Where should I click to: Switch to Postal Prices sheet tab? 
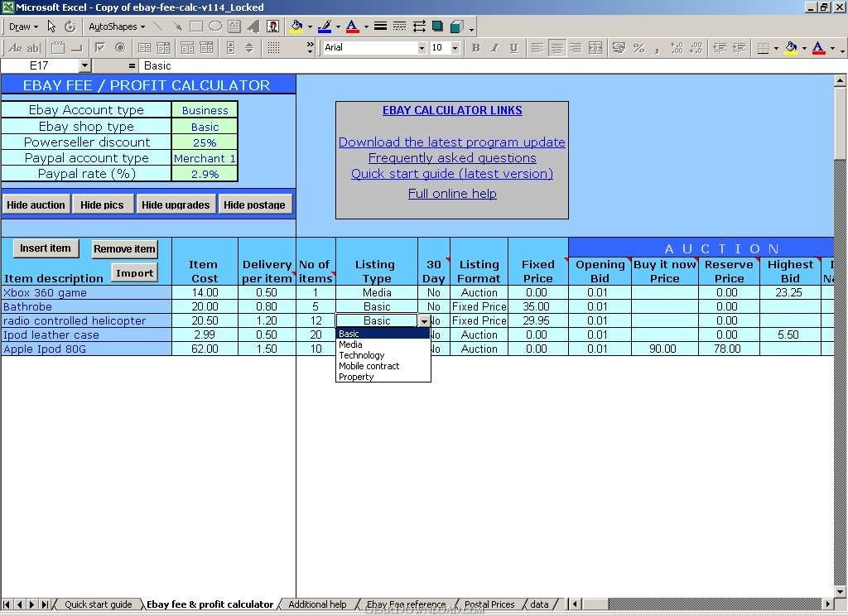(489, 604)
